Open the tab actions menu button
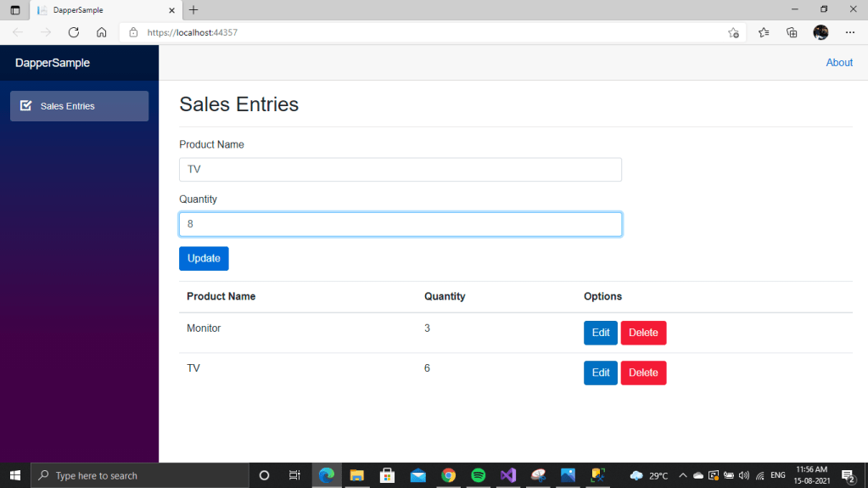Image resolution: width=868 pixels, height=488 pixels. pos(14,10)
